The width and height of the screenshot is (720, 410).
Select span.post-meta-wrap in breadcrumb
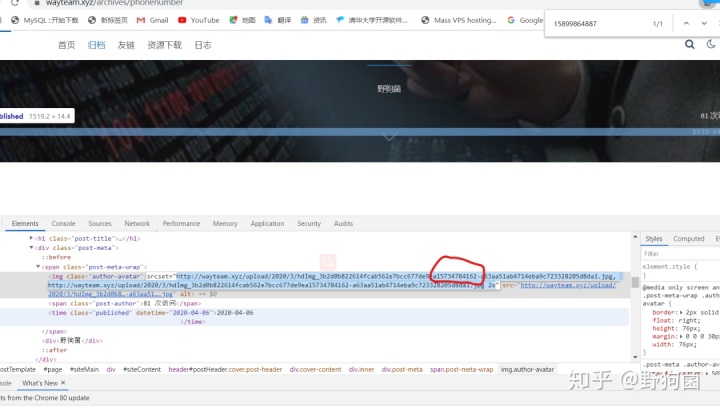point(461,370)
